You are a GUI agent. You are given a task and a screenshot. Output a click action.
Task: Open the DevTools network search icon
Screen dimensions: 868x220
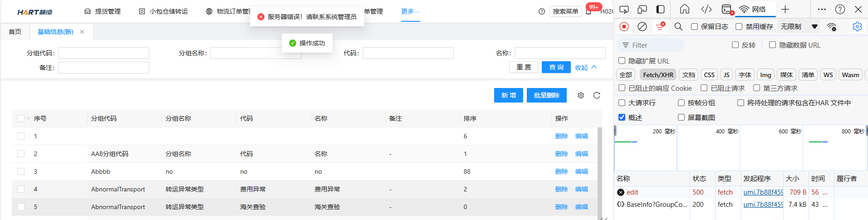tap(678, 27)
